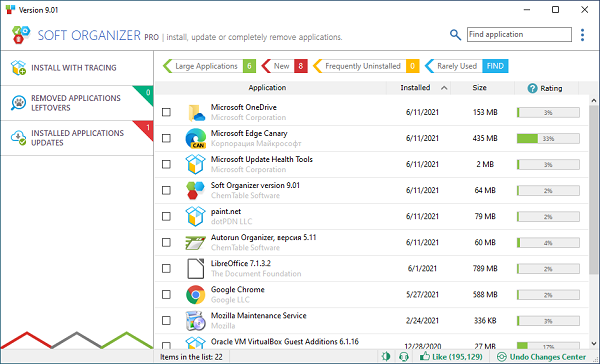Image resolution: width=600 pixels, height=364 pixels.
Task: Click the 789 MB size of LibreOffice
Action: click(485, 268)
